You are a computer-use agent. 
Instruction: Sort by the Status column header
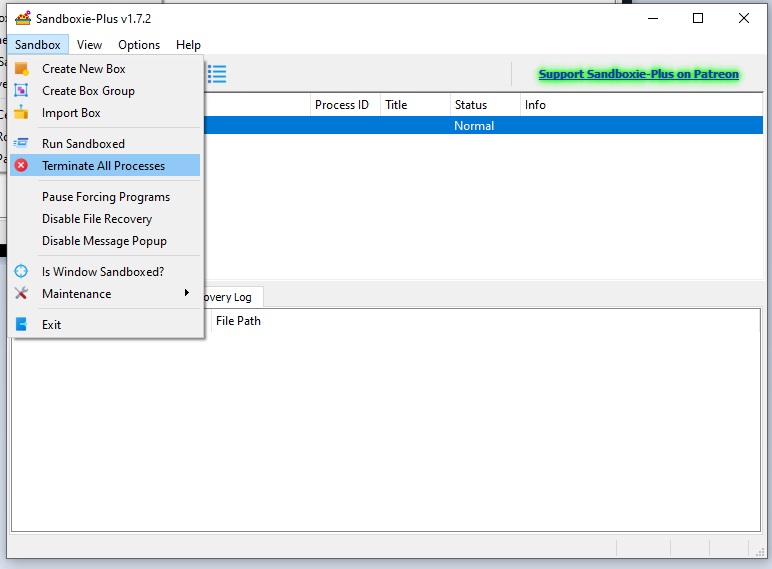point(485,105)
